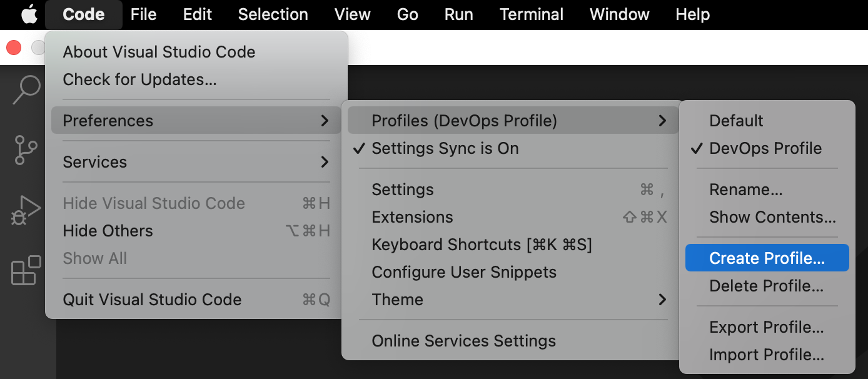
Task: Open the Source Control sidebar icon
Action: 26,149
